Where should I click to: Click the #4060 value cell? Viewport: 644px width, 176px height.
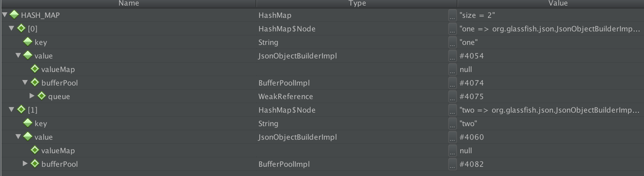tap(472, 137)
